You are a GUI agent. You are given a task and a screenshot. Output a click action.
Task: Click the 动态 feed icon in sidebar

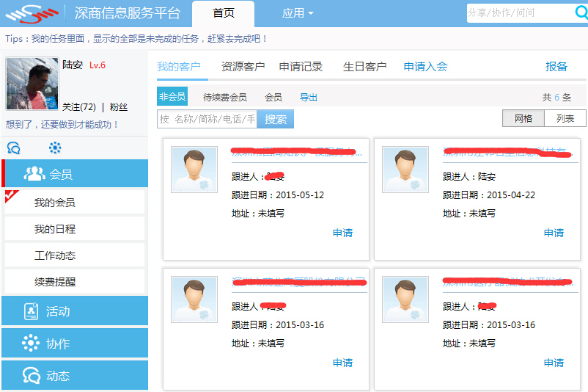coord(31,376)
